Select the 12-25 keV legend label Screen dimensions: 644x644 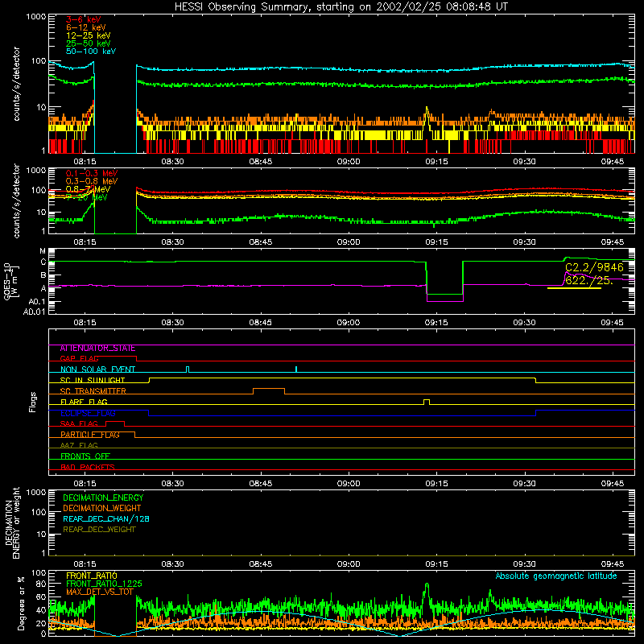(x=89, y=35)
